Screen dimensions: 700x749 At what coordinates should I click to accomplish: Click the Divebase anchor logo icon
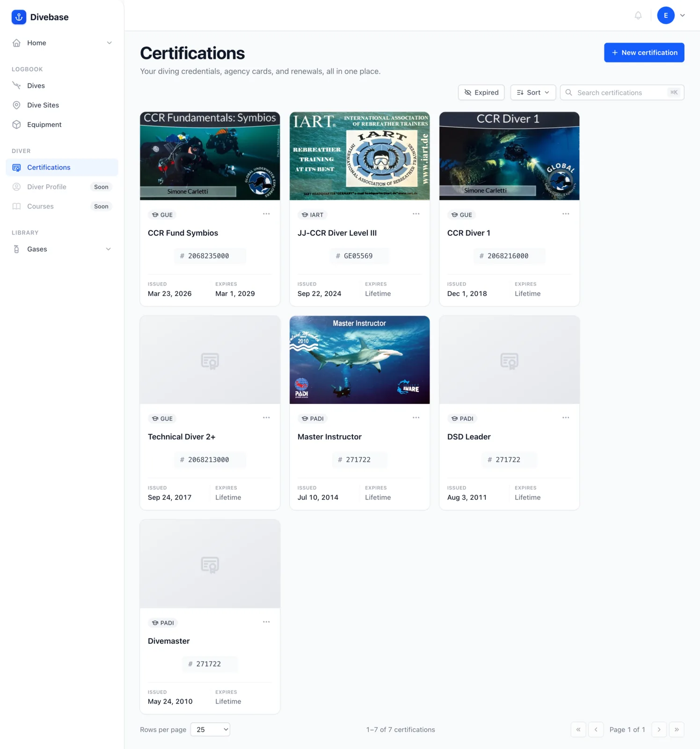19,17
